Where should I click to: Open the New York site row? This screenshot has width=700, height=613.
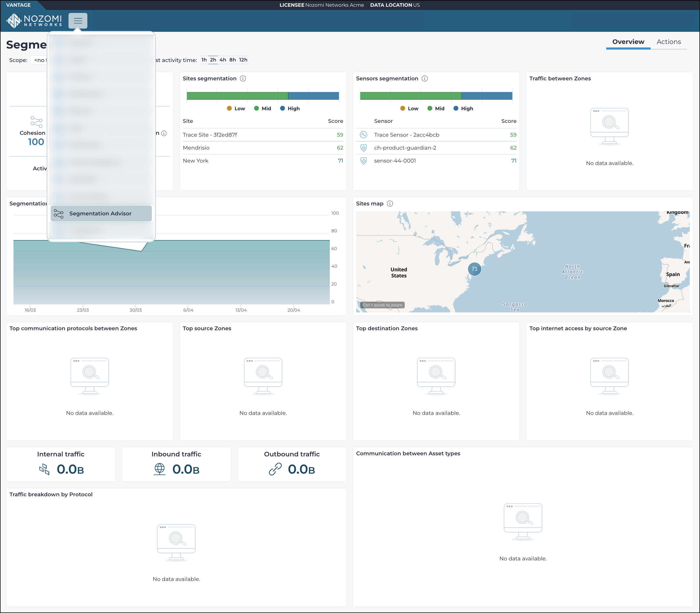pyautogui.click(x=263, y=161)
